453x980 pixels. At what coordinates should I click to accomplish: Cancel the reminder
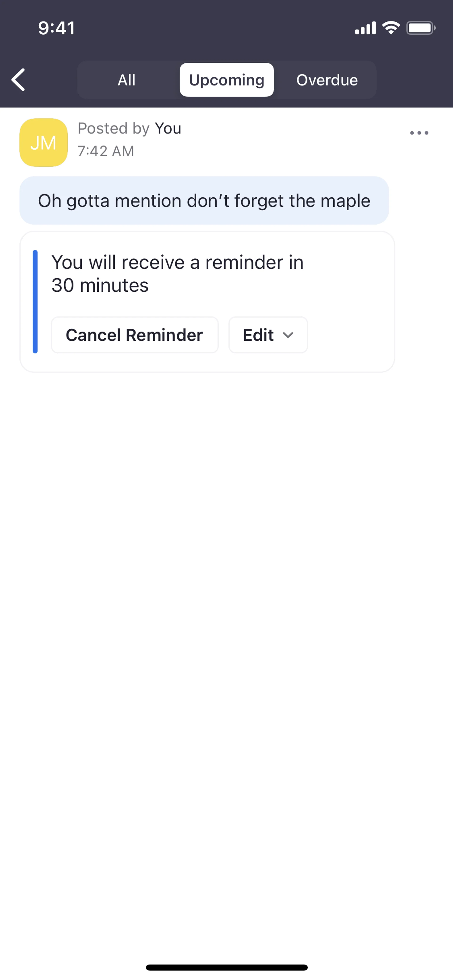point(134,335)
